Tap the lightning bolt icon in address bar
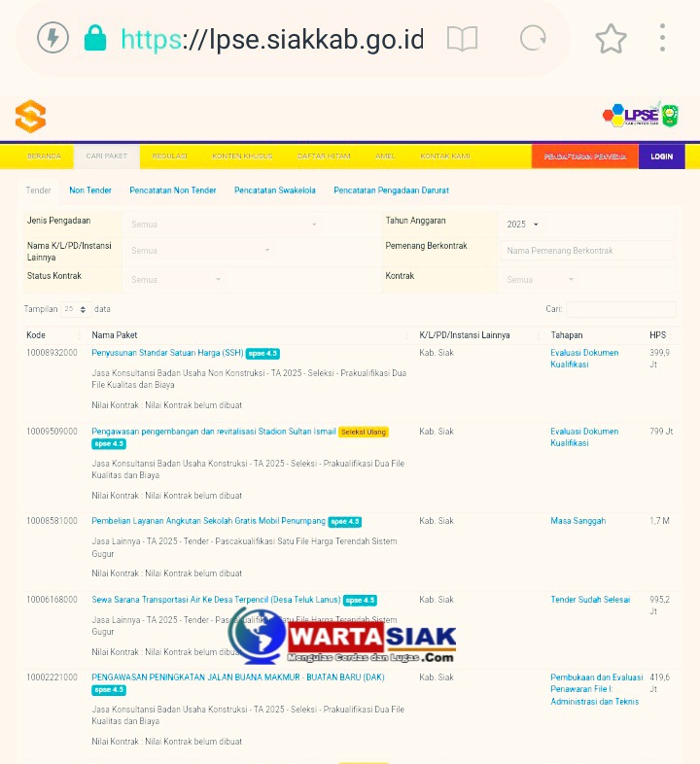 coord(52,39)
